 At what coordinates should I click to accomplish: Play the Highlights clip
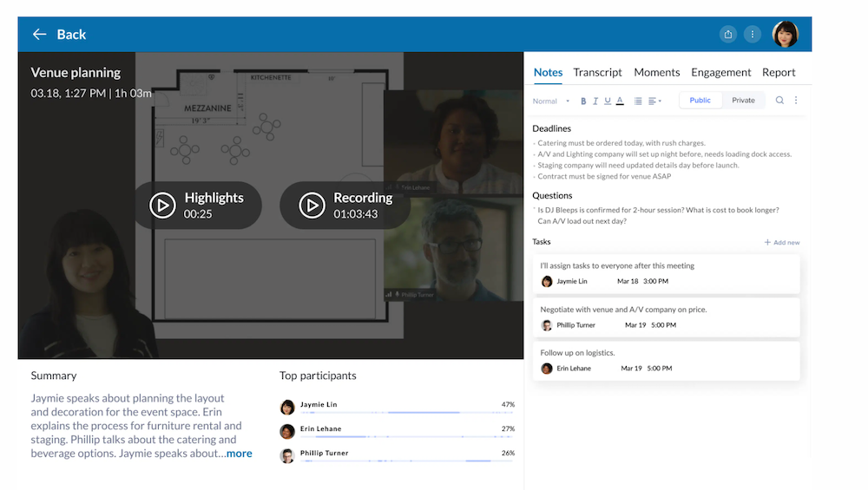click(162, 206)
